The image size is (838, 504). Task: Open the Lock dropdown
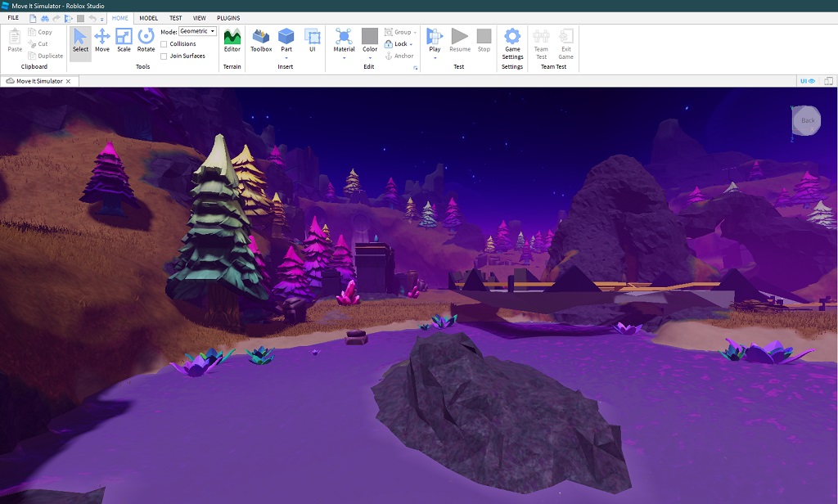tap(399, 44)
